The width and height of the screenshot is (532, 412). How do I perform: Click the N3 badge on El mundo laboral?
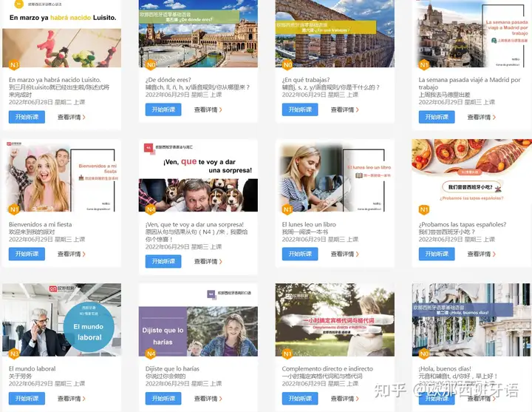[14, 354]
